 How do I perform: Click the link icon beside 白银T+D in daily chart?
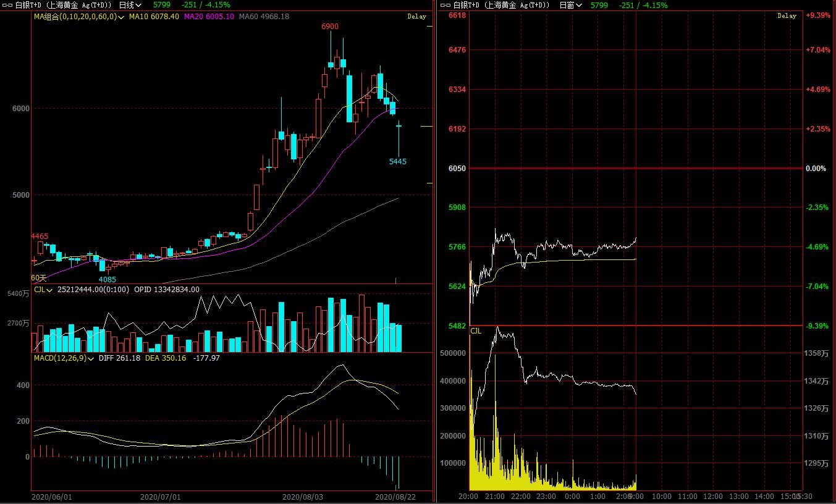pos(7,5)
